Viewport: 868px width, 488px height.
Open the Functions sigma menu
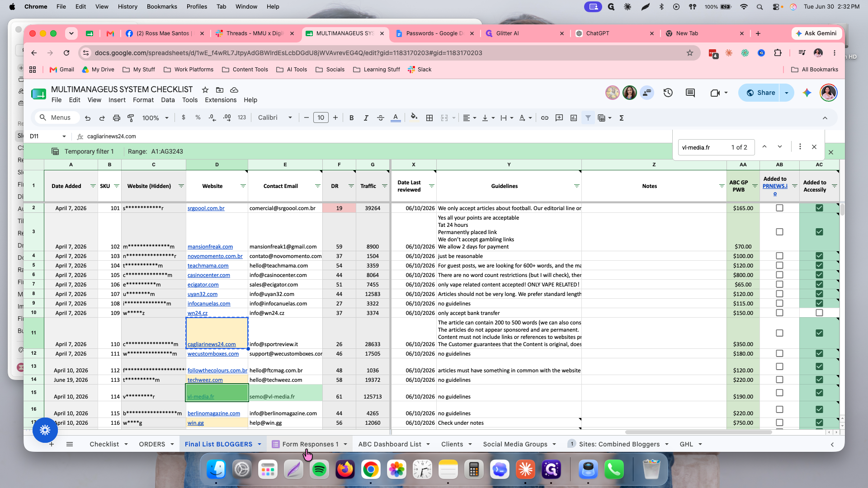pyautogui.click(x=622, y=118)
